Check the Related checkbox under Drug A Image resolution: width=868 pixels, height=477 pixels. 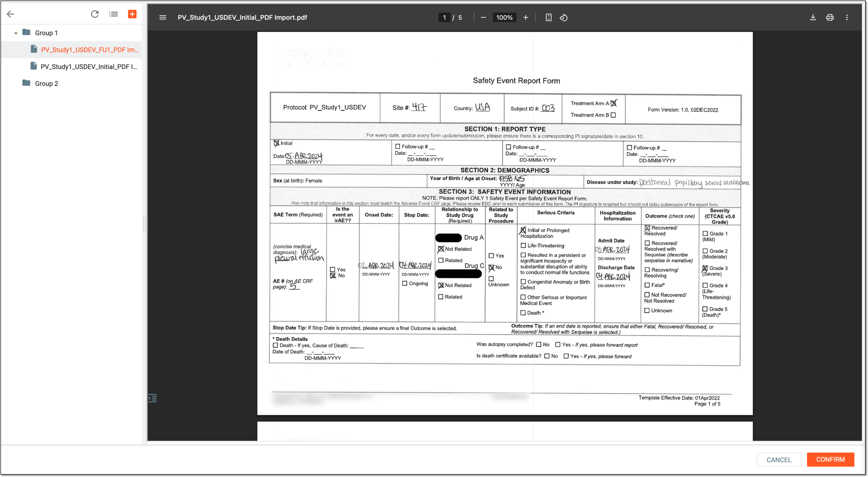point(441,260)
